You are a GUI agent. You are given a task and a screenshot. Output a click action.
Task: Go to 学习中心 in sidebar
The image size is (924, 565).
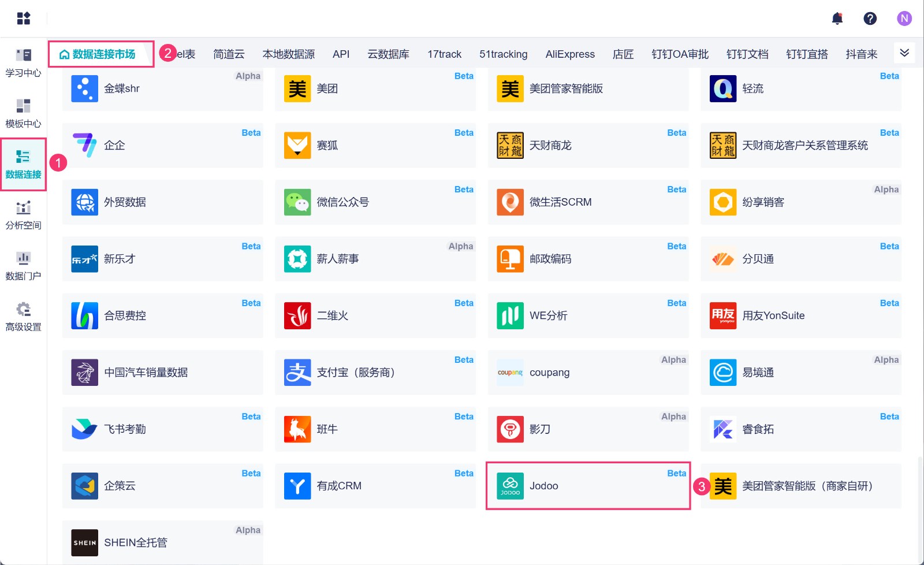click(23, 63)
